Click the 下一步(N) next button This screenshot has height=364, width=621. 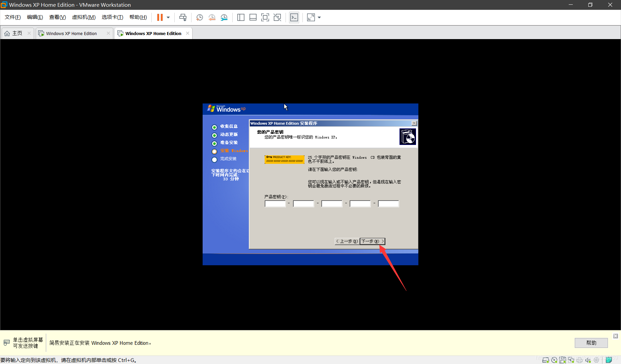pyautogui.click(x=373, y=241)
